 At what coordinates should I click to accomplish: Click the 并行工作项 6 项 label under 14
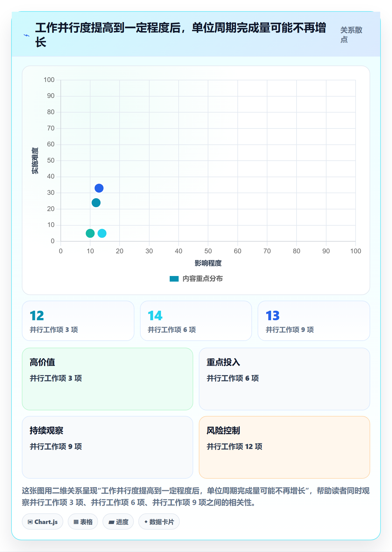pos(172,330)
